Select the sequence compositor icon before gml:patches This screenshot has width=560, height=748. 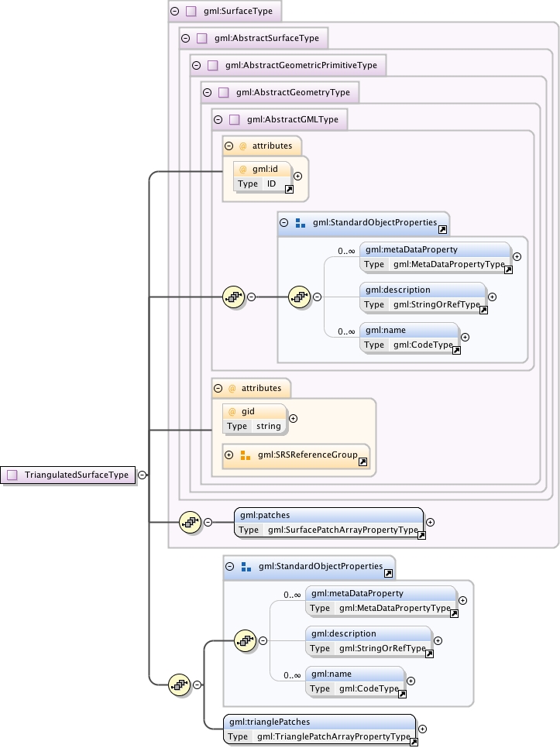click(191, 523)
